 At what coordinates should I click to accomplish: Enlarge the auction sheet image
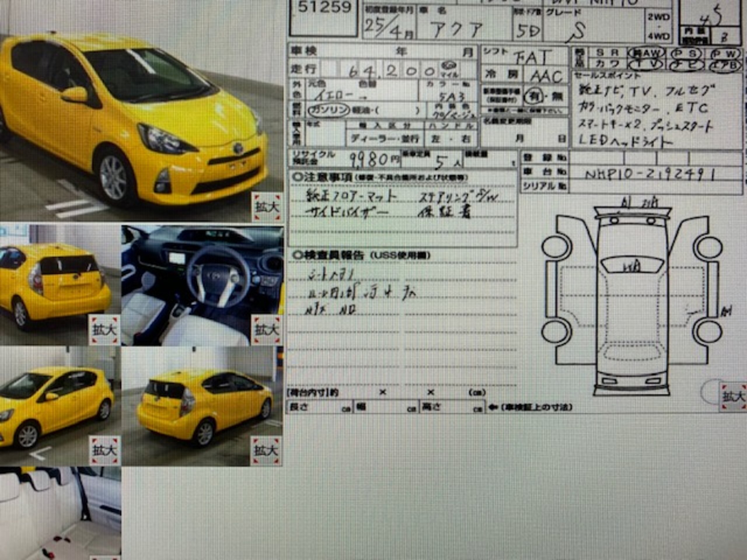734,396
